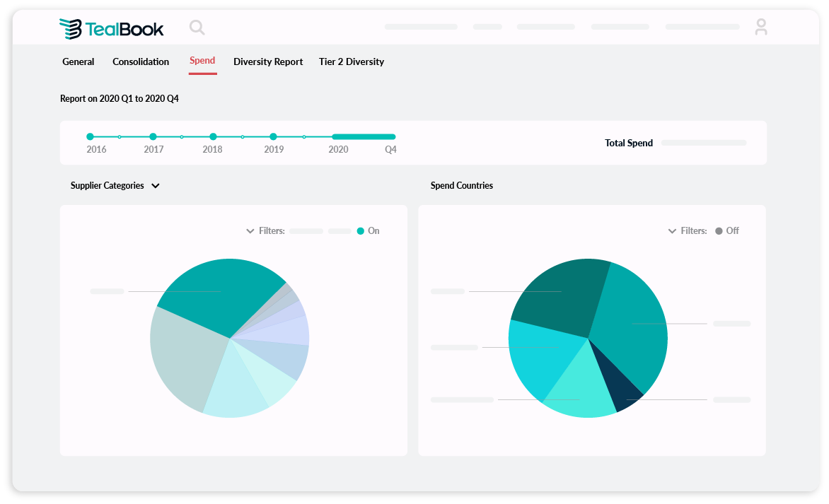
Task: Open the Tier 2 Diversity tab
Action: pyautogui.click(x=351, y=61)
